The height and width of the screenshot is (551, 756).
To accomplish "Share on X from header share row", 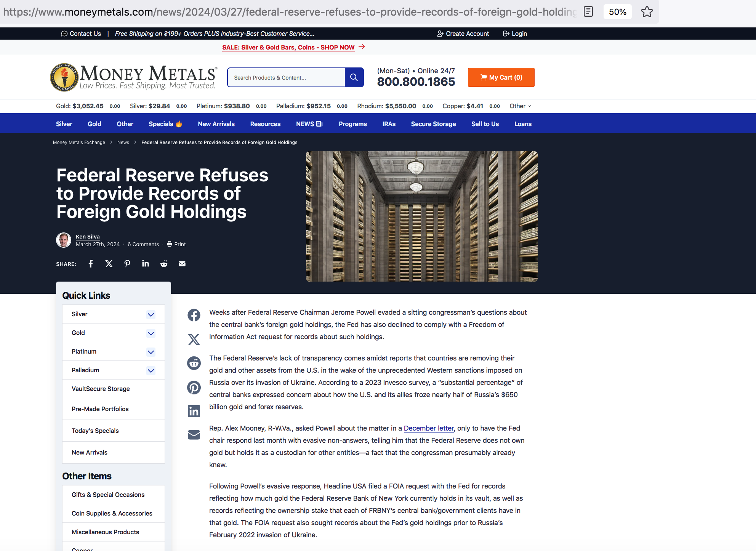I will pyautogui.click(x=109, y=264).
